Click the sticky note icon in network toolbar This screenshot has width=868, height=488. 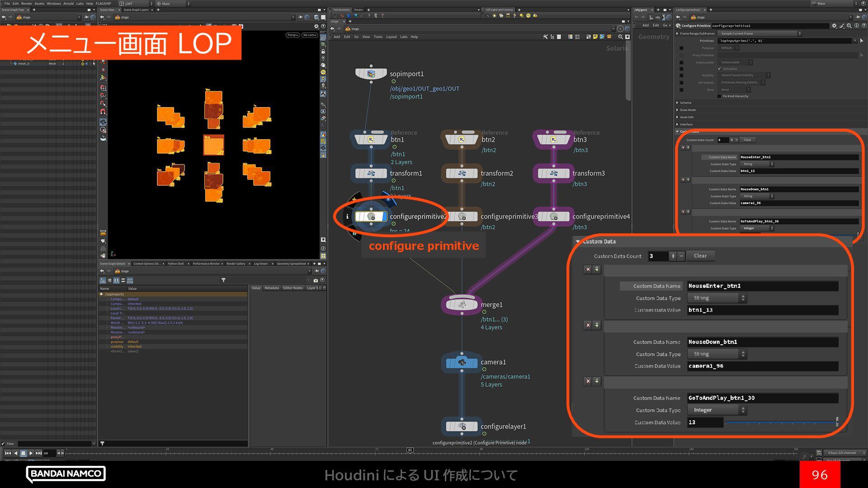pyautogui.click(x=595, y=37)
